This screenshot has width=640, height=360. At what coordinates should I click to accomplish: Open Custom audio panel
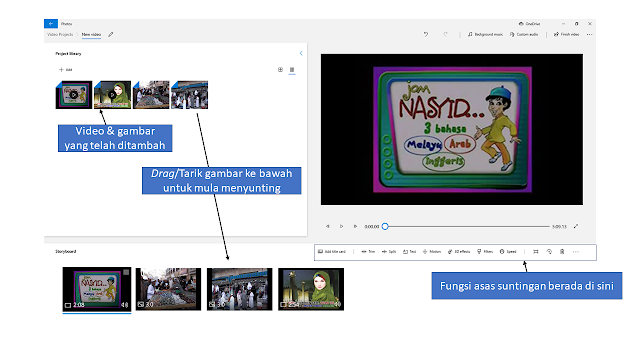(x=524, y=35)
